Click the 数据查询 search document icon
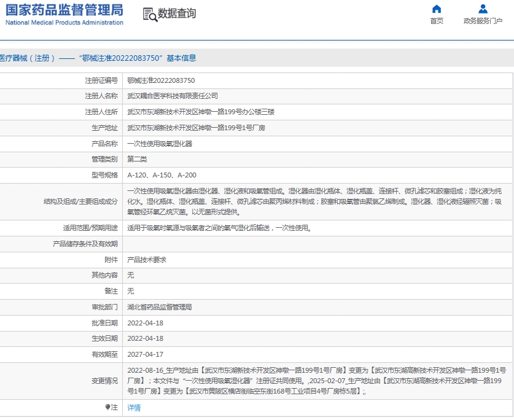This screenshot has height=420, width=514. (x=150, y=15)
